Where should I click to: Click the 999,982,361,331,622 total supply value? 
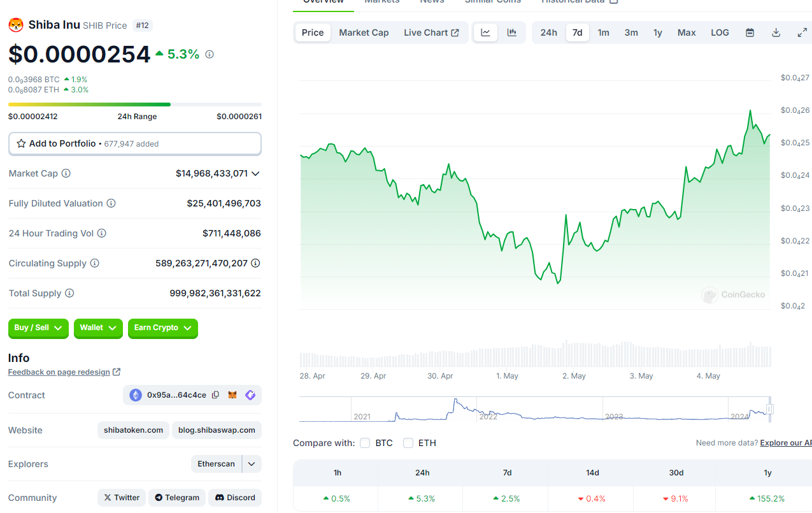point(215,293)
